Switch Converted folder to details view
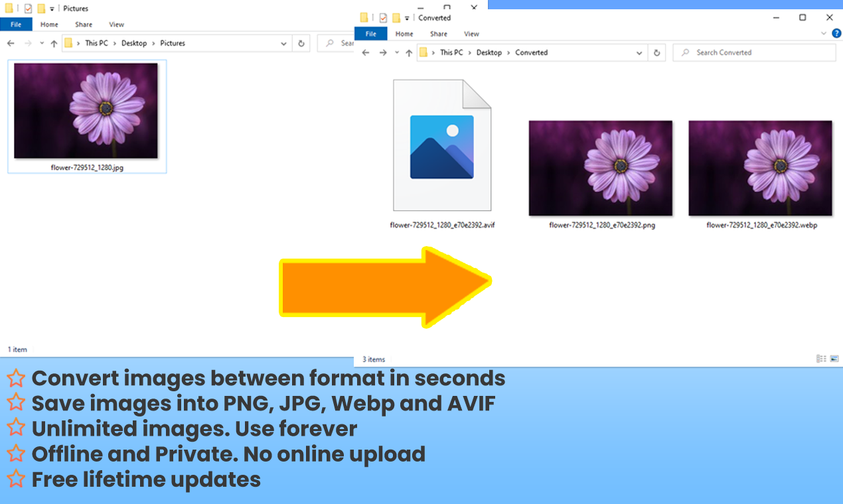This screenshot has width=843, height=504. click(820, 359)
